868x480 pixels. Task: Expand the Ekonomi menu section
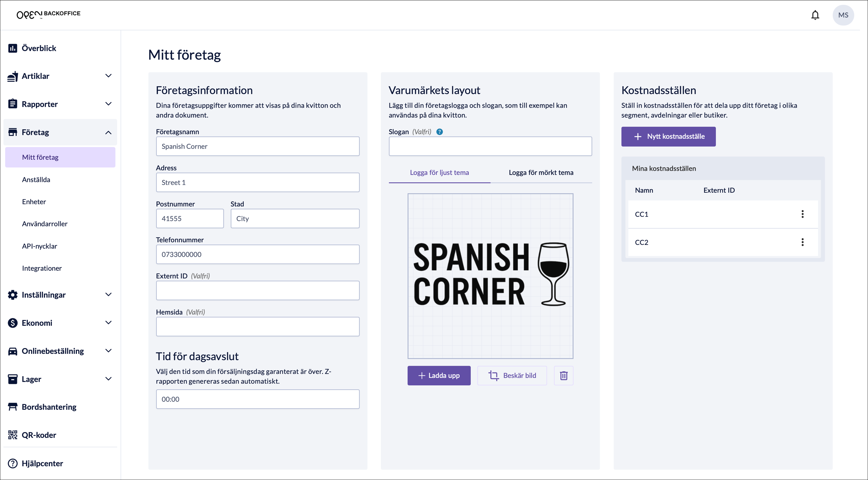pos(108,323)
